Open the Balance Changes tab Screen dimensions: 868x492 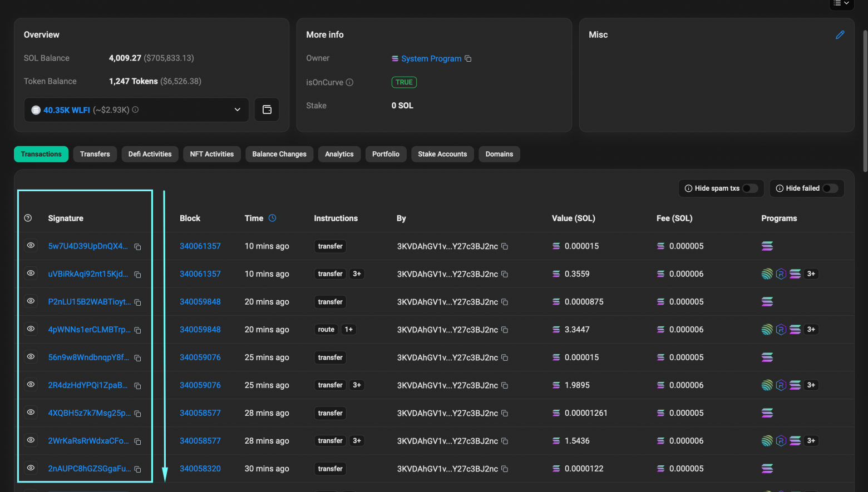coord(279,154)
